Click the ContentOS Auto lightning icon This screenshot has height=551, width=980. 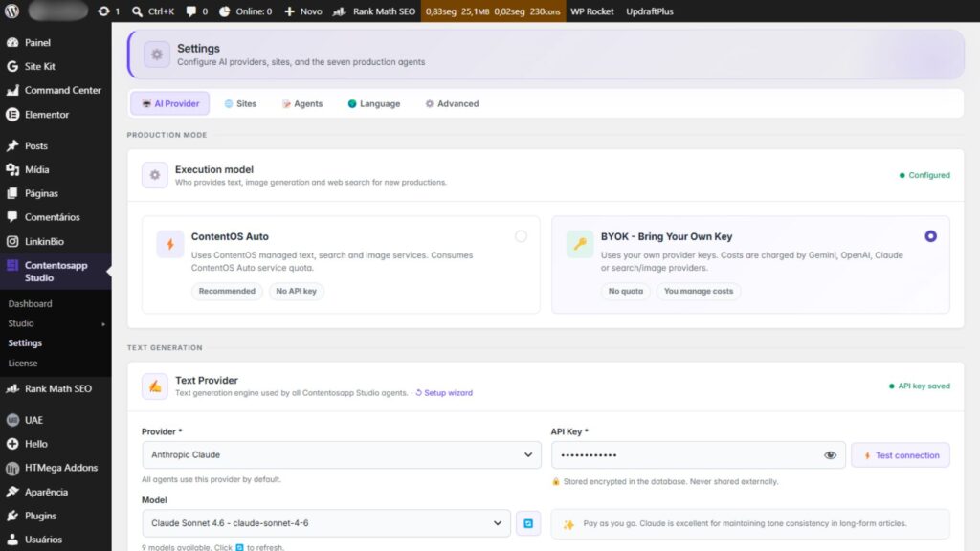point(170,244)
